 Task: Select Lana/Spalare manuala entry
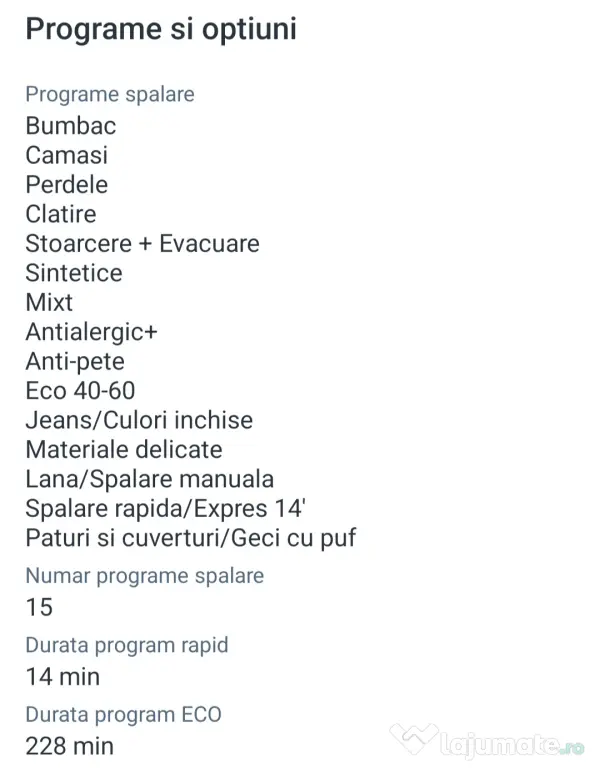pos(150,479)
